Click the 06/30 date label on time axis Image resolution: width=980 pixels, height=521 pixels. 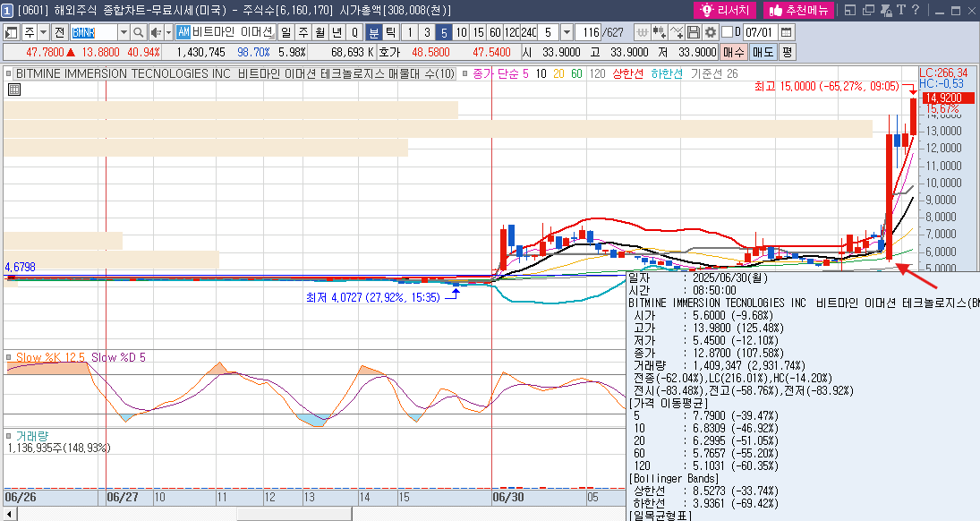tap(508, 497)
